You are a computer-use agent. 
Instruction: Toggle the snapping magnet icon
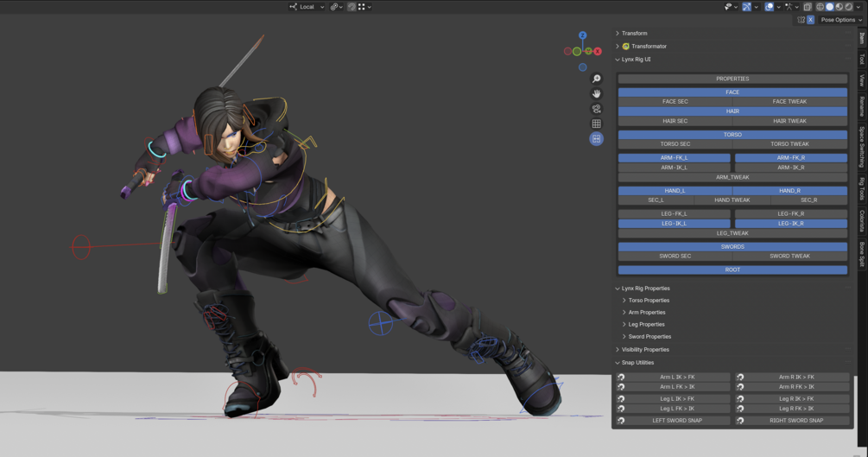352,7
